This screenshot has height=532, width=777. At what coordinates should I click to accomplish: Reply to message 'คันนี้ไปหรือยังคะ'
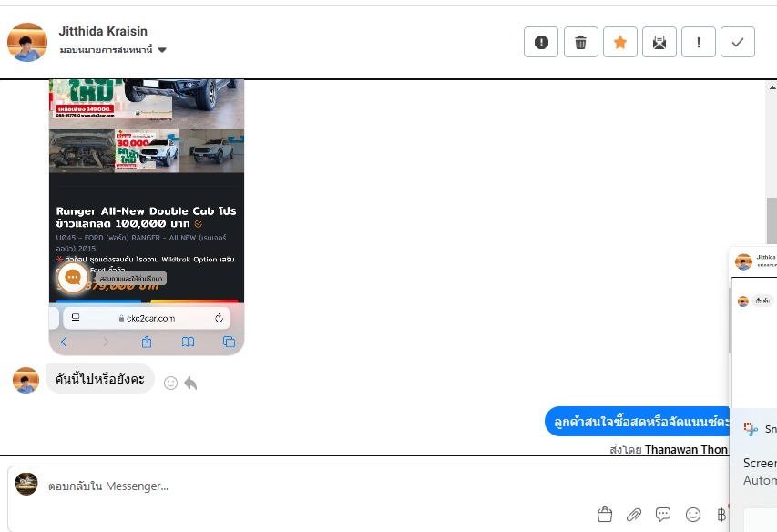click(190, 383)
